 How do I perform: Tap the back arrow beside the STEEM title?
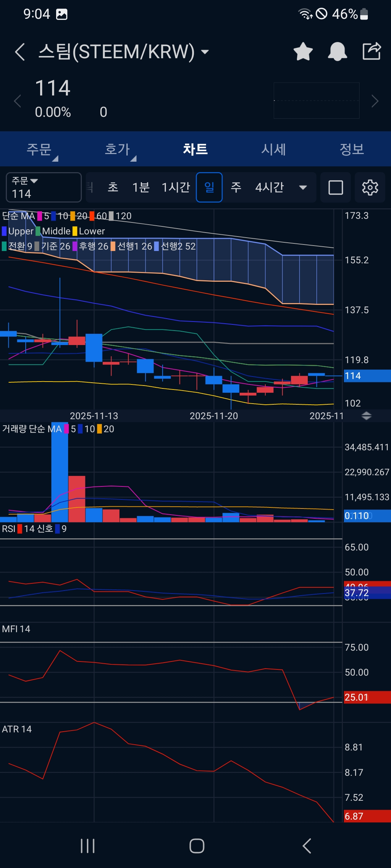coord(20,52)
